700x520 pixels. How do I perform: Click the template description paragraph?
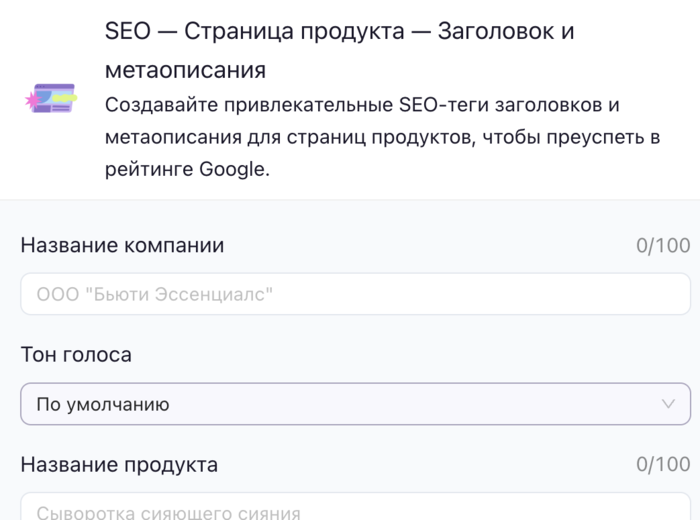[x=382, y=137]
